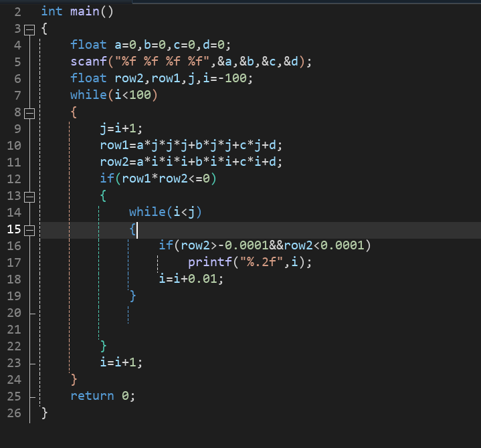The width and height of the screenshot is (481, 448).
Task: Click the 'j=i+1;' statement
Action: click(x=121, y=128)
